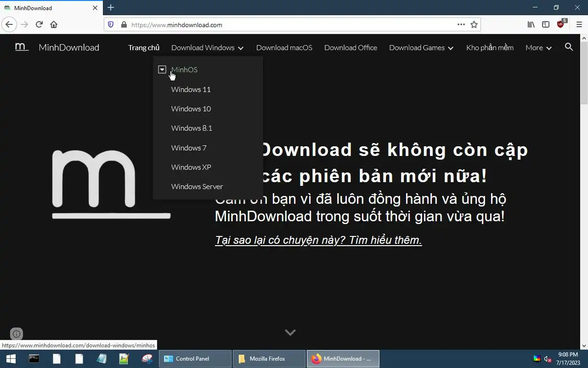
Task: Open site search magnifier icon
Action: coord(569,47)
